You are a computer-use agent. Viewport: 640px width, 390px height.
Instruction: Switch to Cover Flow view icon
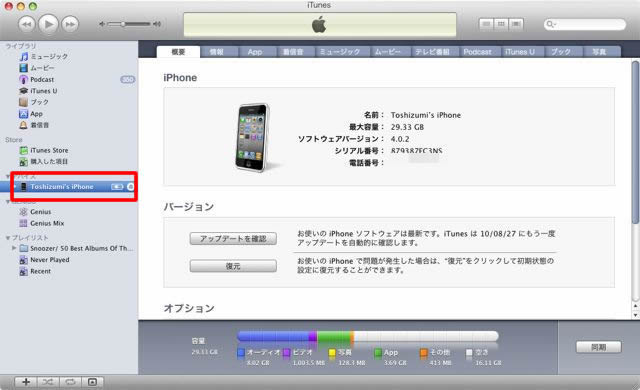516,24
